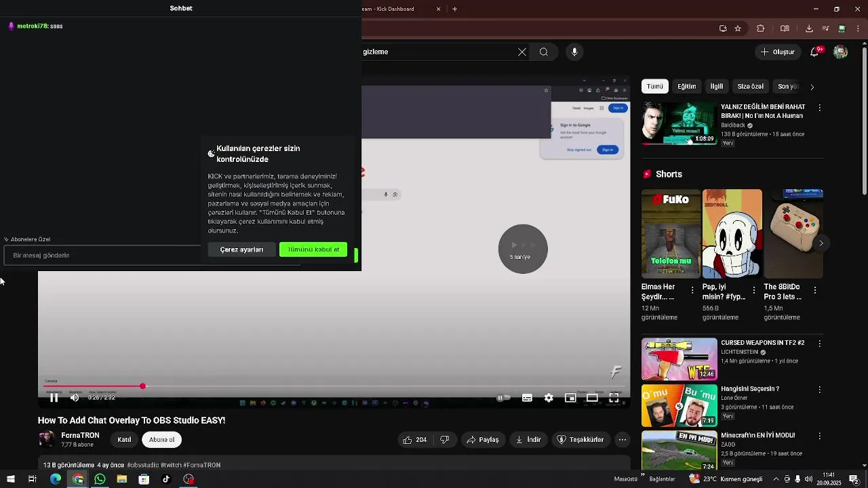Show hidden tray icons chevron
This screenshot has height=488, width=868.
(776, 479)
